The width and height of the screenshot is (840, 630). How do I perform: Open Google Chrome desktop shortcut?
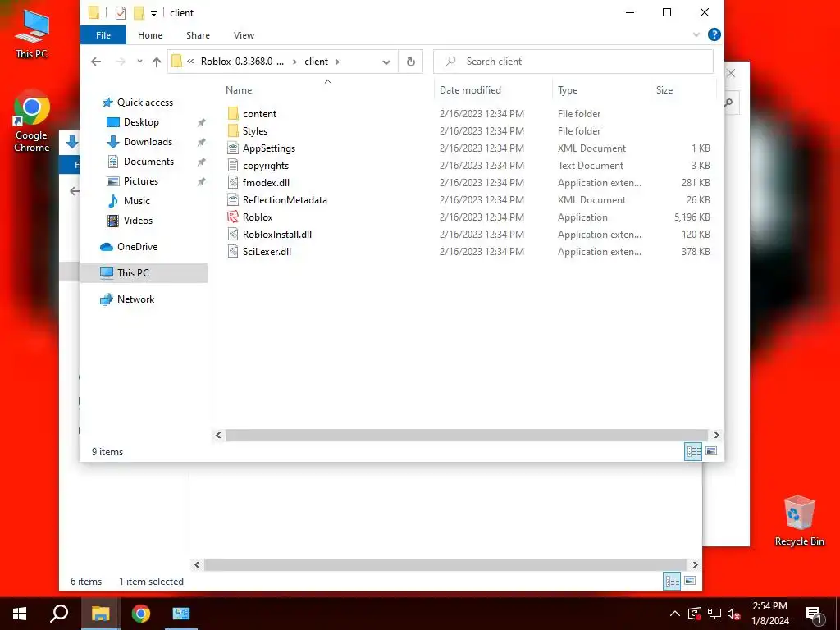(x=32, y=122)
